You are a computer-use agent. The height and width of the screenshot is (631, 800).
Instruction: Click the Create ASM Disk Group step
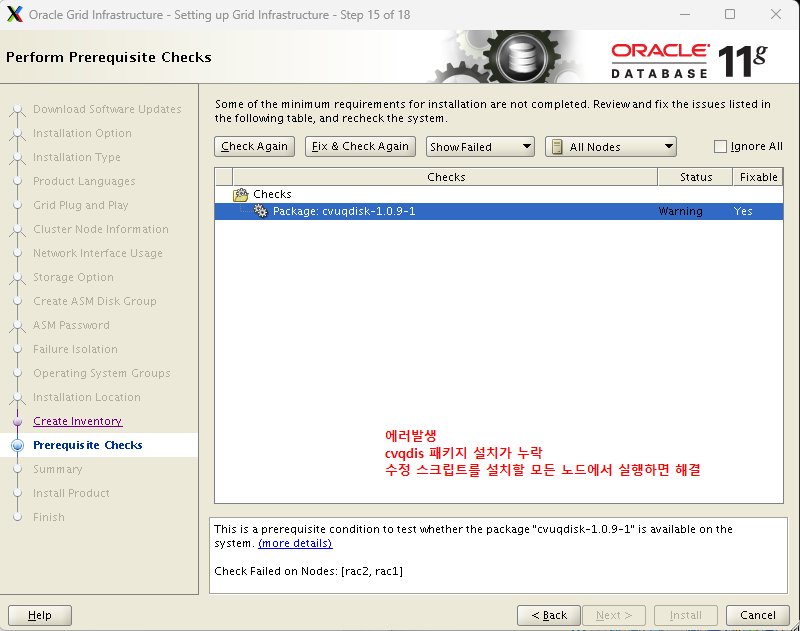94,301
